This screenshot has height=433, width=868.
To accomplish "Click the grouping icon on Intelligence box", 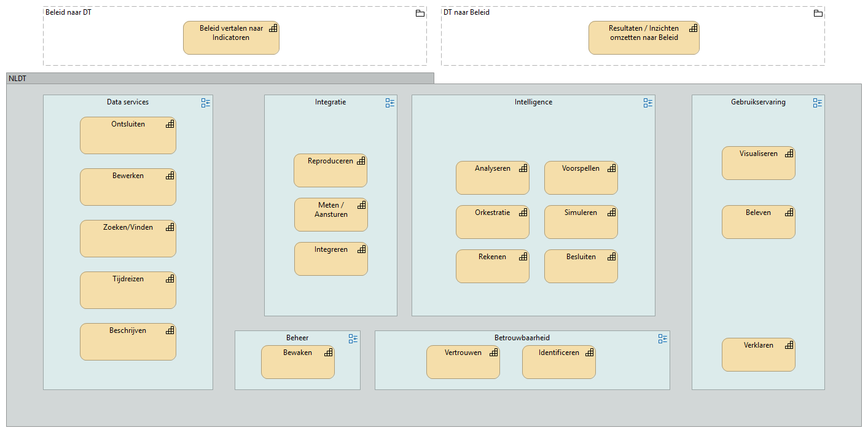I will coord(648,103).
